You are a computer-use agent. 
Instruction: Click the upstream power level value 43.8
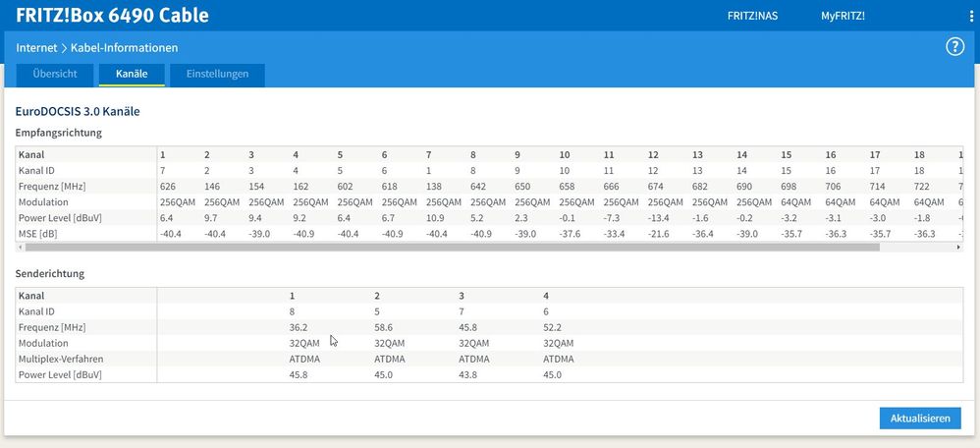(x=468, y=374)
